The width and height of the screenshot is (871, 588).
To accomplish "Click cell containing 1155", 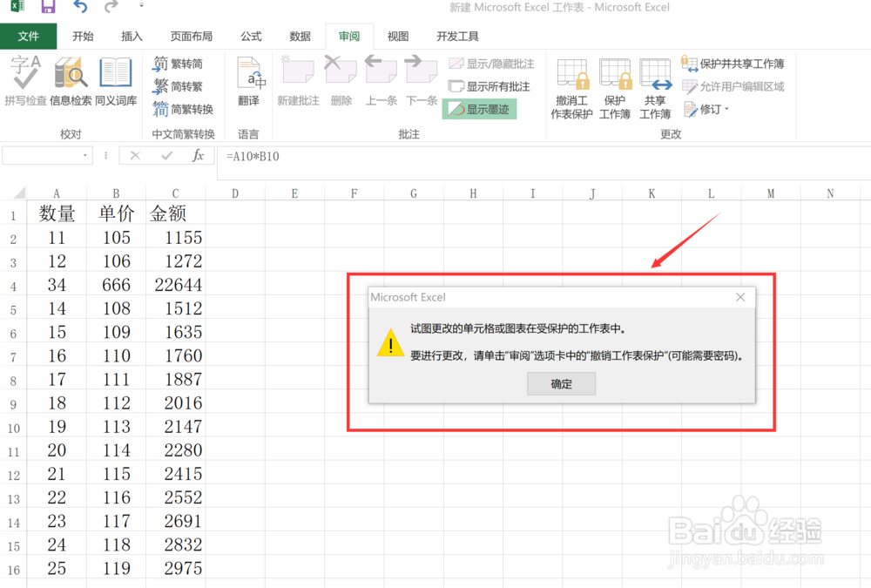I will (x=176, y=237).
